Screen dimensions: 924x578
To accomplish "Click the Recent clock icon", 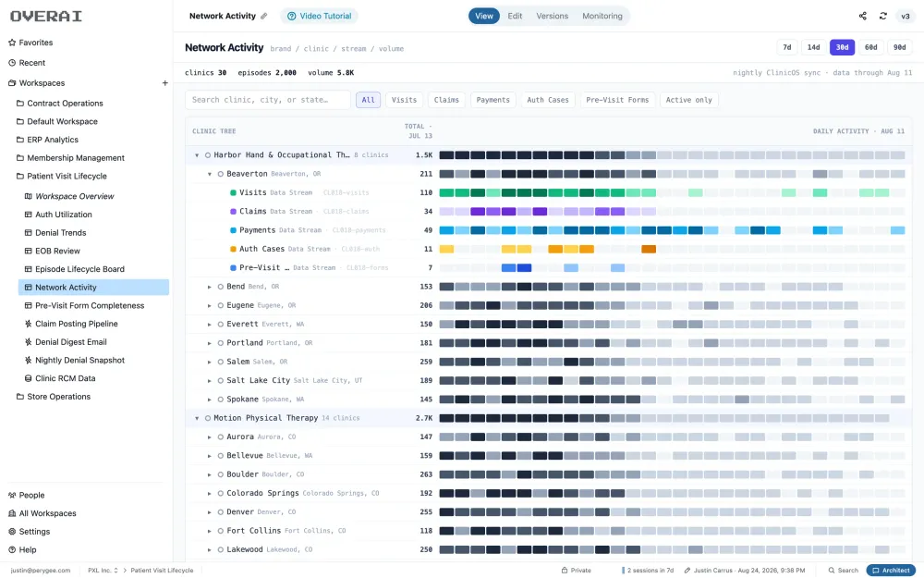I will [12, 63].
